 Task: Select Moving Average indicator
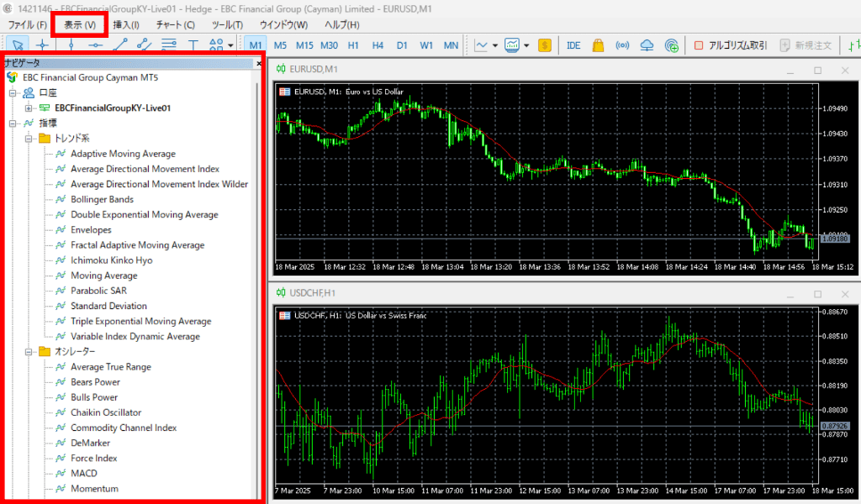pyautogui.click(x=103, y=276)
